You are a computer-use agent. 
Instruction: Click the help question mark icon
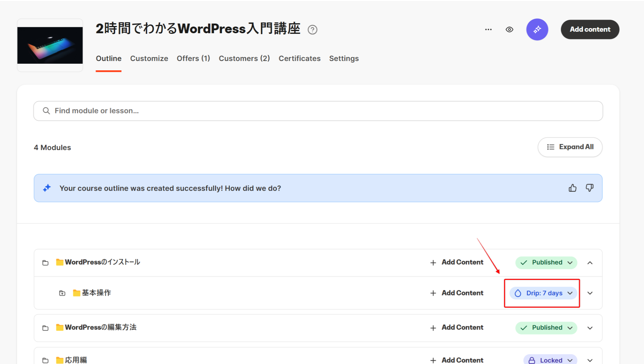click(312, 30)
